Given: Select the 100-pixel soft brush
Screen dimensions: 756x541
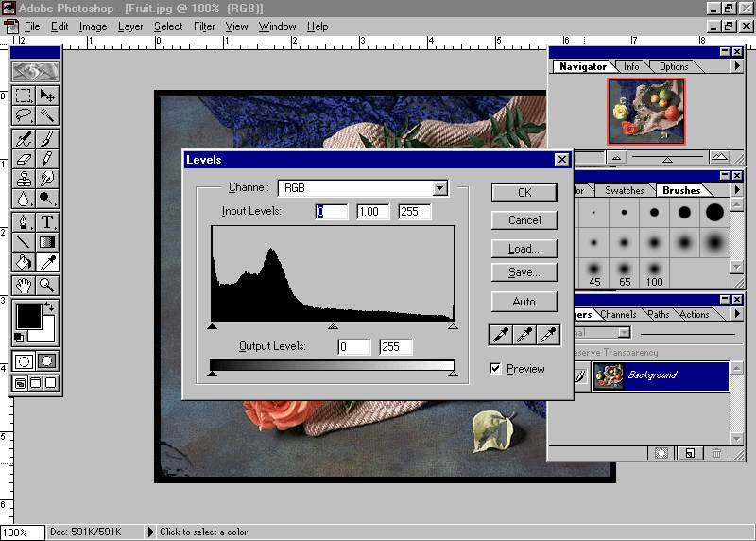Looking at the screenshot, I should pos(654,273).
